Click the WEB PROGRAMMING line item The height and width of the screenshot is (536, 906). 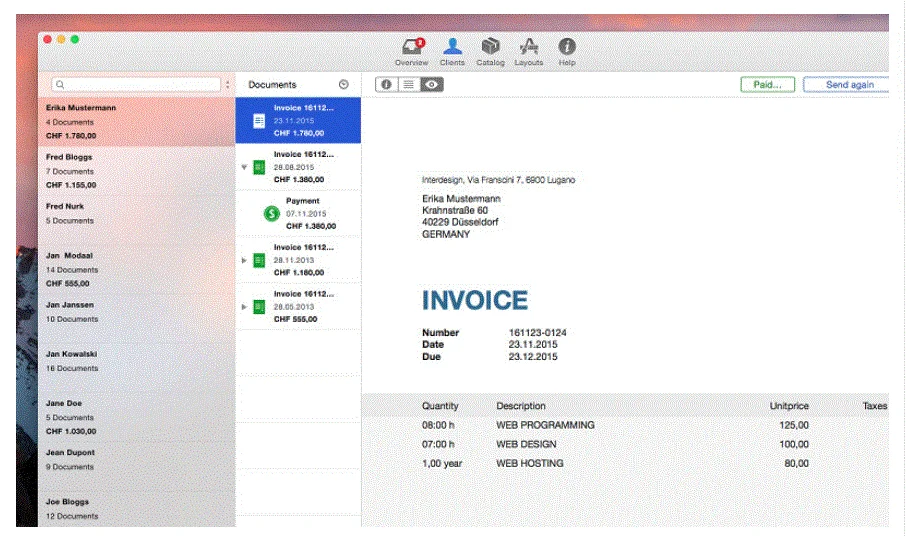(x=545, y=425)
